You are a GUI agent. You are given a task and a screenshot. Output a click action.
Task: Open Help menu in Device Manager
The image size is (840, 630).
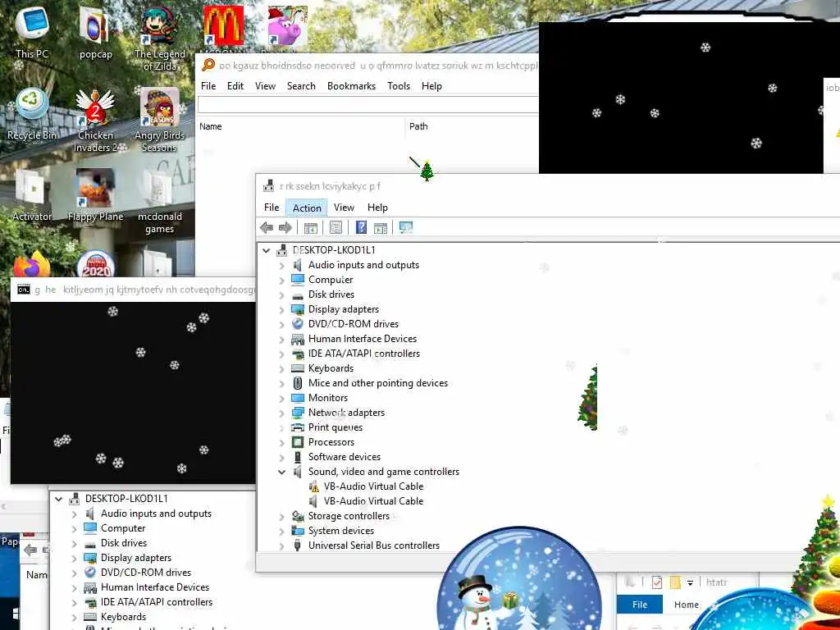(377, 208)
